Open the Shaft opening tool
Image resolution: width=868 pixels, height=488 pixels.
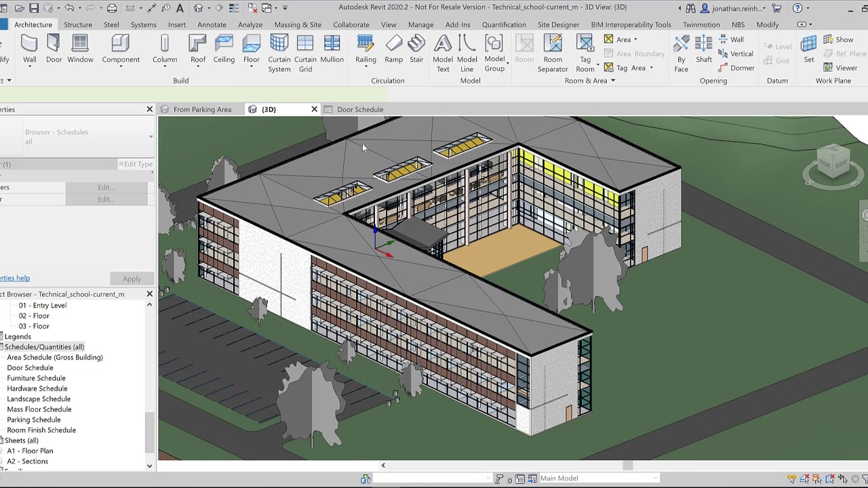tap(704, 49)
